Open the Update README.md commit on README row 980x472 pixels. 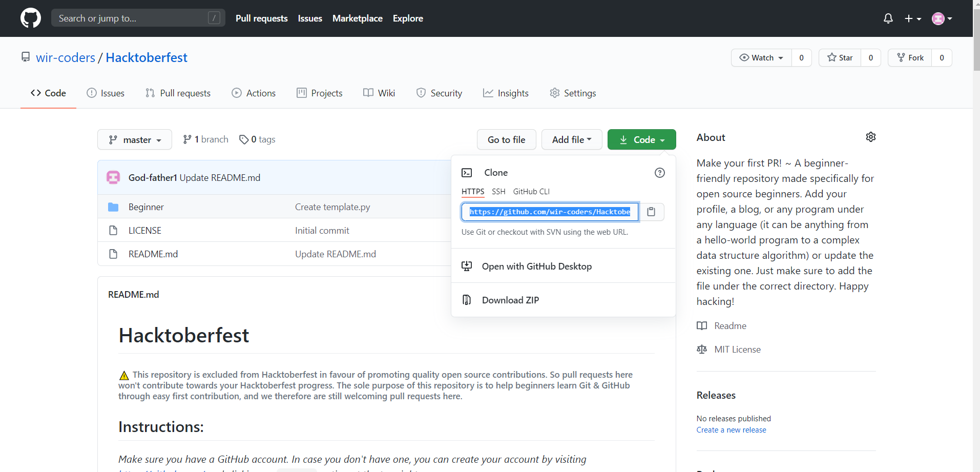coord(336,254)
